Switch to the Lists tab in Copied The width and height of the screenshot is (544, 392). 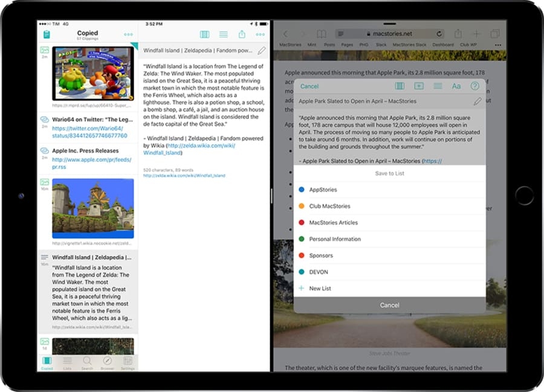68,361
